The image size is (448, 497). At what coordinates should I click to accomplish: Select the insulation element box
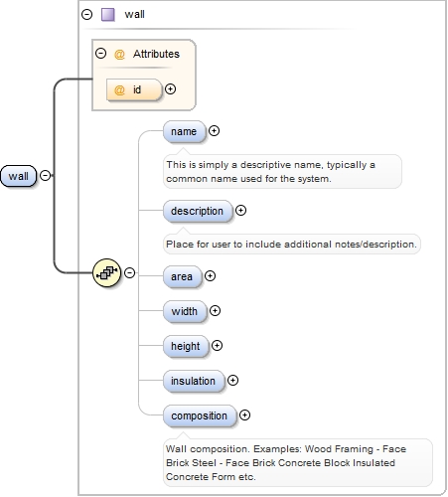194,381
